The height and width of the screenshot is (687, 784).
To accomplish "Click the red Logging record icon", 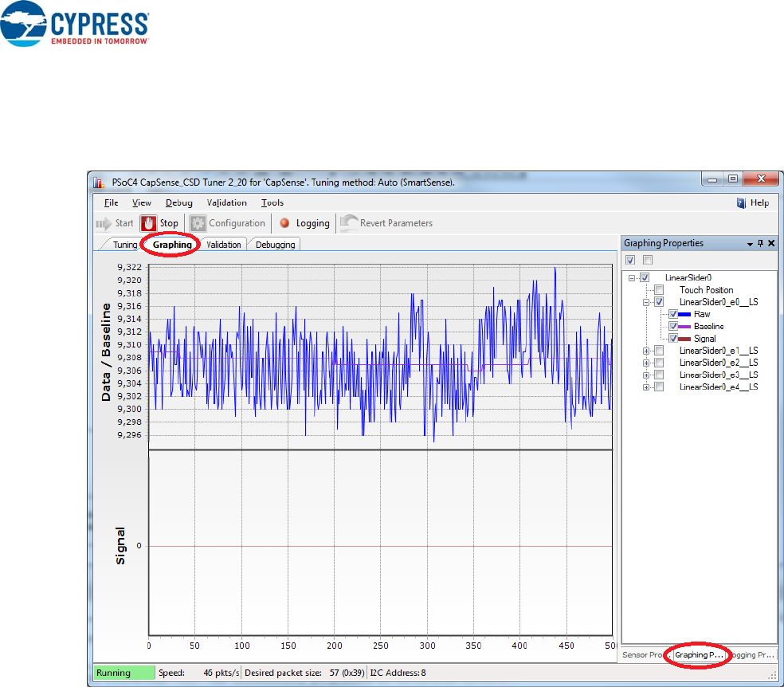I will (x=284, y=224).
